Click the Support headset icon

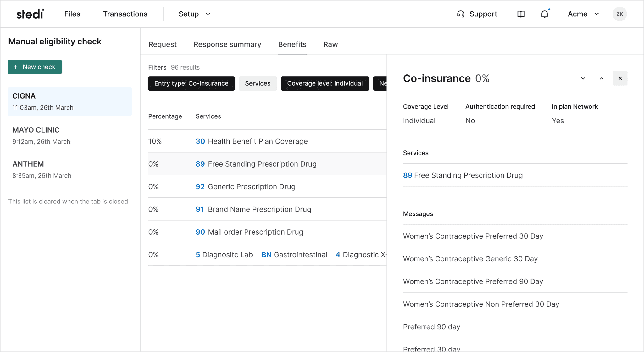pyautogui.click(x=461, y=14)
